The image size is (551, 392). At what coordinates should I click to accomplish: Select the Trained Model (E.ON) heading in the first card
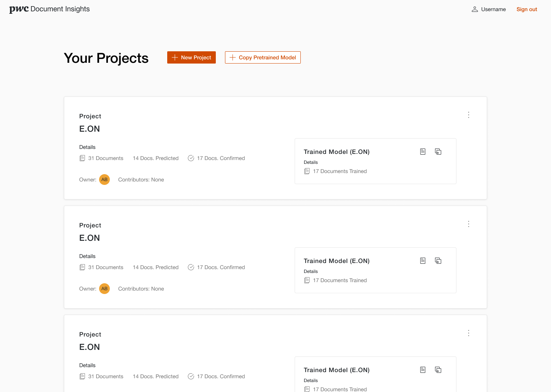[x=337, y=152]
